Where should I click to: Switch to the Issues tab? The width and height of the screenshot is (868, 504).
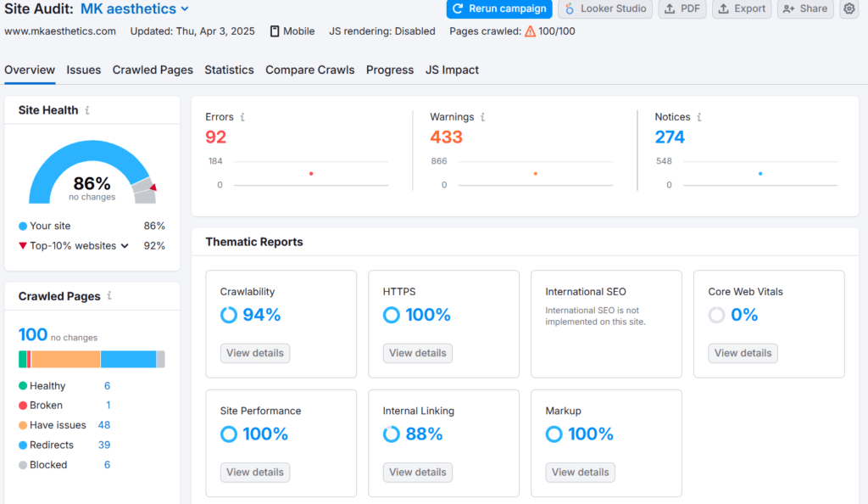84,70
